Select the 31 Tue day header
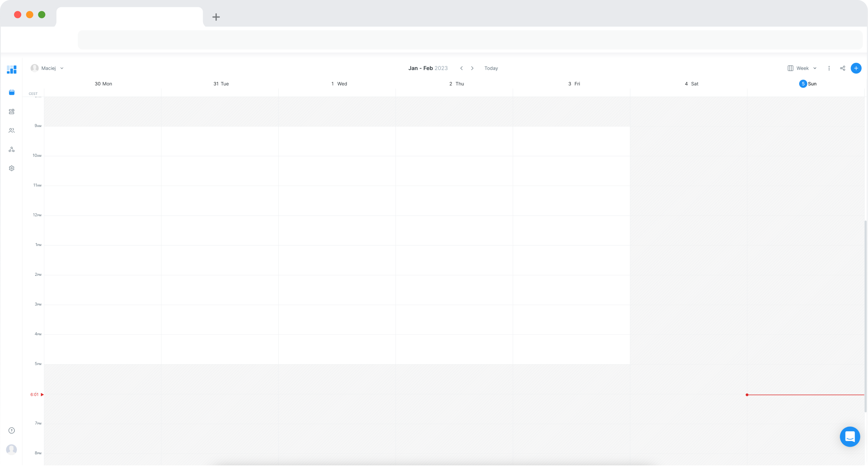 point(221,84)
